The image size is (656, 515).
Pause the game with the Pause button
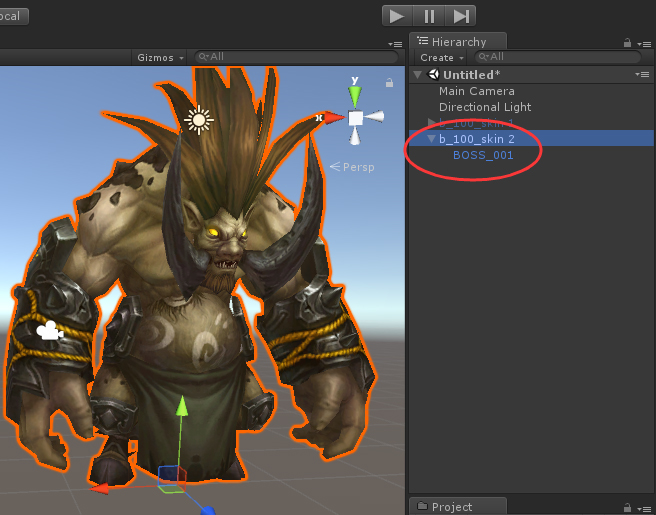pyautogui.click(x=429, y=16)
